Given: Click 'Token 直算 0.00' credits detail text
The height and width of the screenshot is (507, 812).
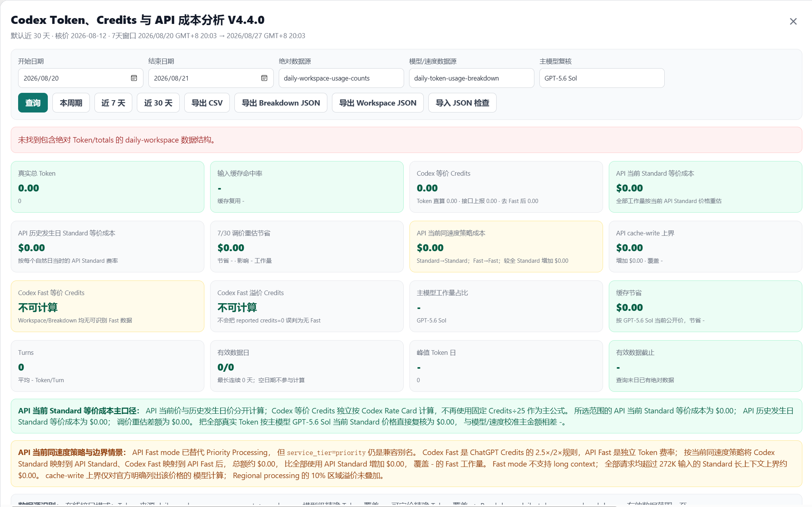Looking at the screenshot, I should (x=437, y=201).
